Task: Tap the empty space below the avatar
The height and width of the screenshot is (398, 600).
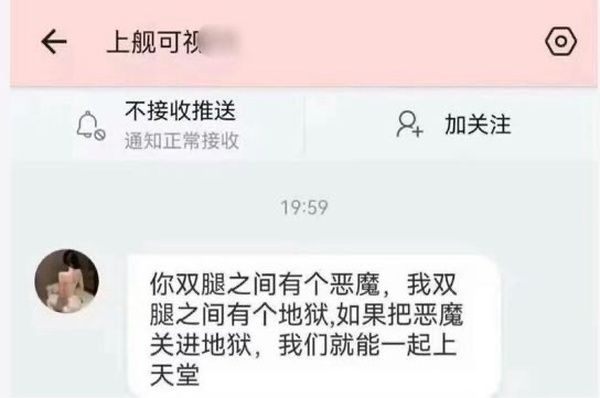Action: pyautogui.click(x=67, y=356)
